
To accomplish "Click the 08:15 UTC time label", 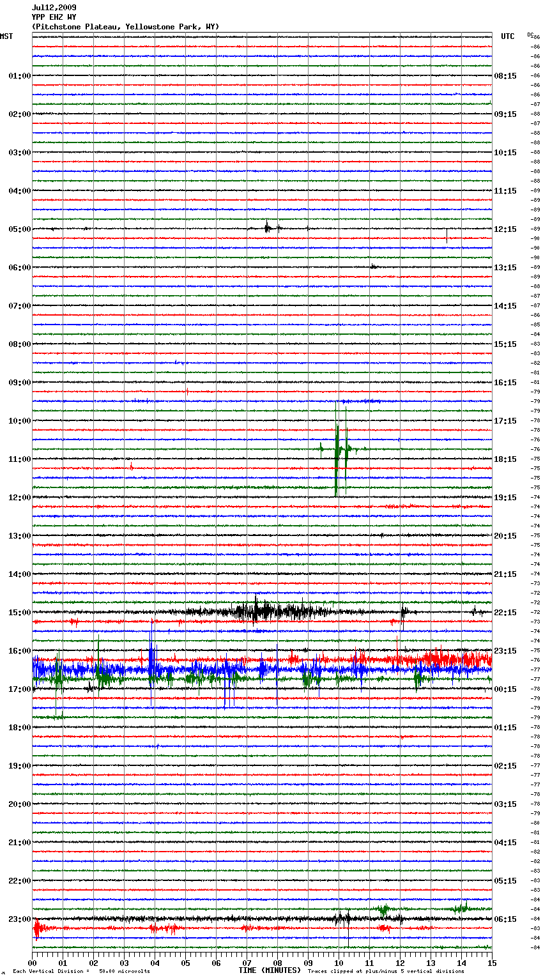I will click(505, 76).
